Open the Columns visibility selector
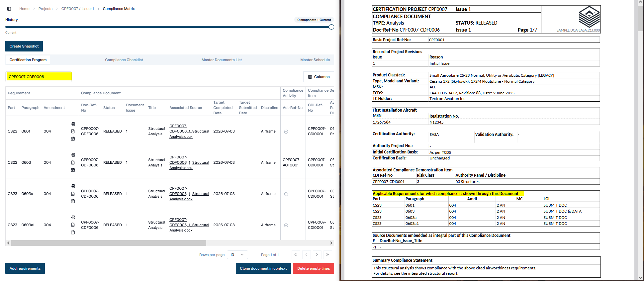644x281 pixels. click(319, 77)
